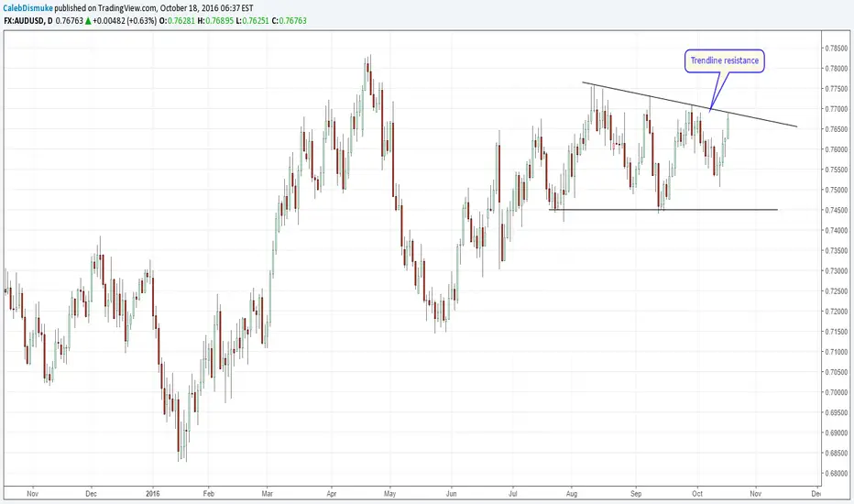This screenshot has height=504, width=854.
Task: Click the Dec label before 2016
Action: (x=91, y=494)
